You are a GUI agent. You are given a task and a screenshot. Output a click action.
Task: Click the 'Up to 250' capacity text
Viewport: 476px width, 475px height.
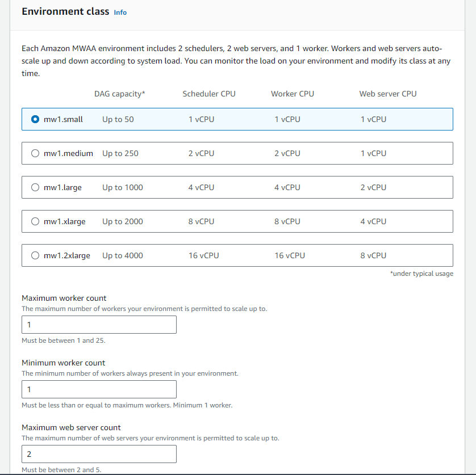120,153
